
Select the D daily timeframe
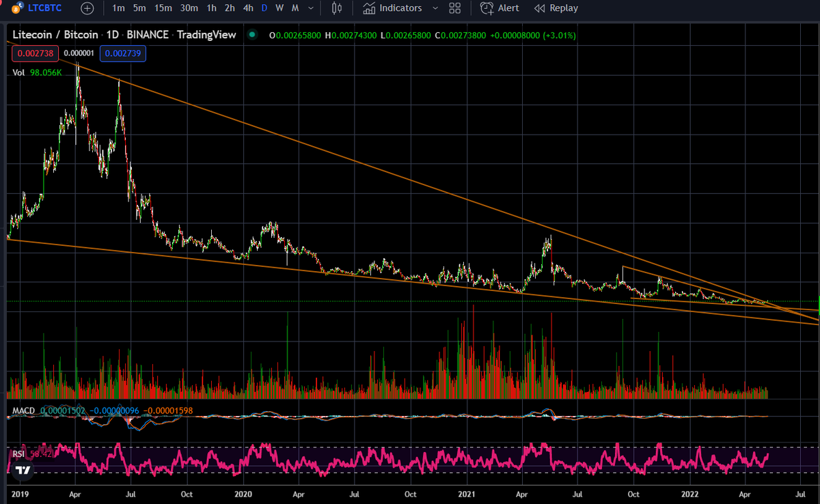tap(264, 8)
